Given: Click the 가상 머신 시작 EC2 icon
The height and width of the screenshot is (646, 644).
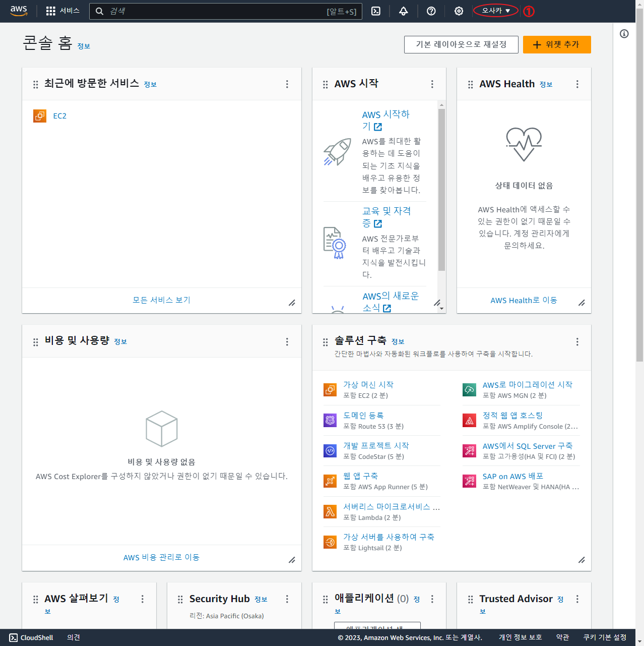Looking at the screenshot, I should tap(330, 390).
